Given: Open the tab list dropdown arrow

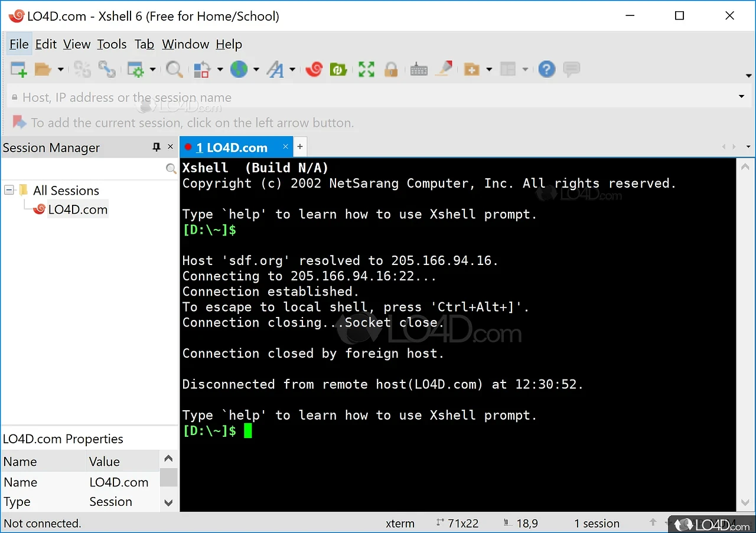Looking at the screenshot, I should 748,146.
